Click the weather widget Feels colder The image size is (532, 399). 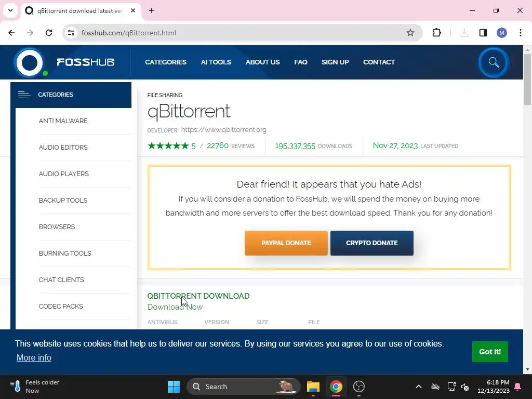[x=35, y=387]
